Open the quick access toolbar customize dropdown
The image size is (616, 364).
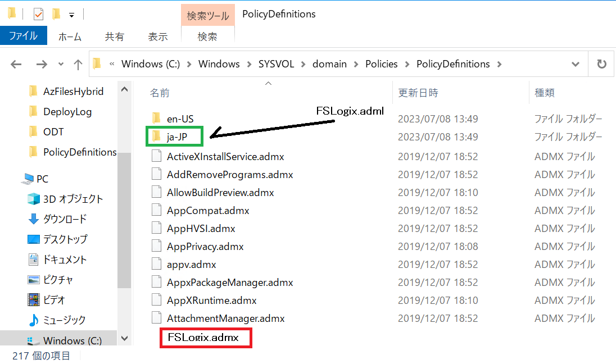point(71,15)
